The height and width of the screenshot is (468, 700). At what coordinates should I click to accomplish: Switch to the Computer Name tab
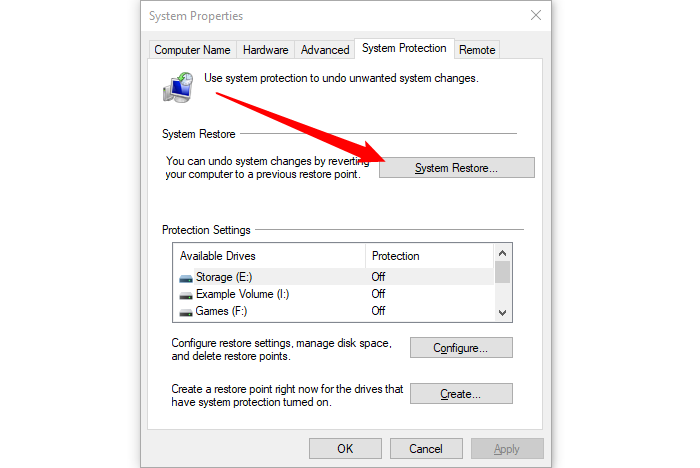click(192, 50)
